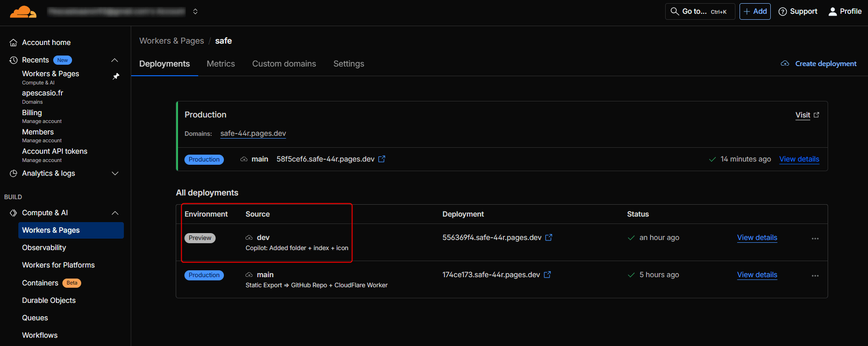Open Queues in the sidebar
The width and height of the screenshot is (868, 346).
[x=35, y=318]
